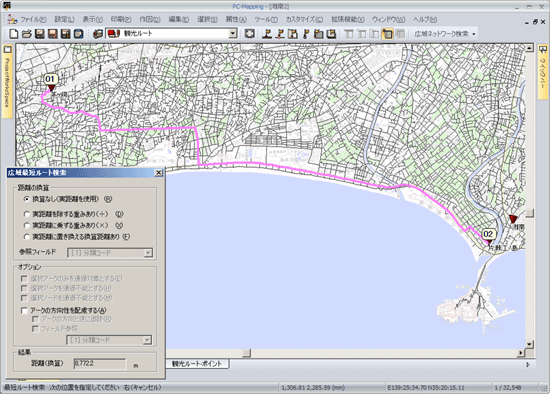This screenshot has height=394, width=550.
Task: Click the map's vertical scrollbar down arrow
Action: click(529, 344)
